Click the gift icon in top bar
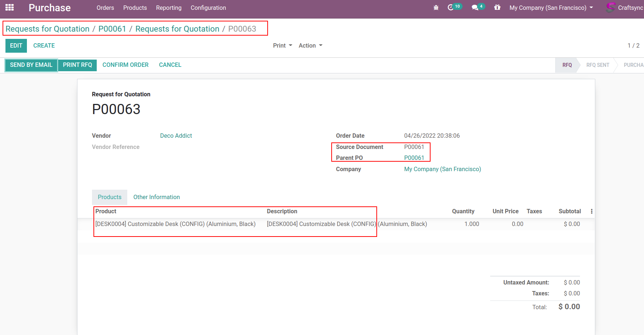The height and width of the screenshot is (335, 644). [x=497, y=8]
